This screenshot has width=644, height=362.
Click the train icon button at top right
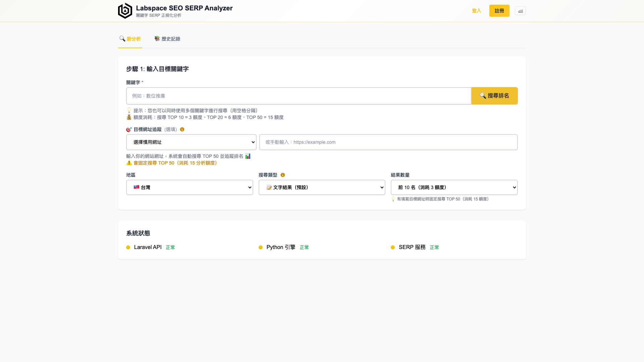click(x=520, y=10)
